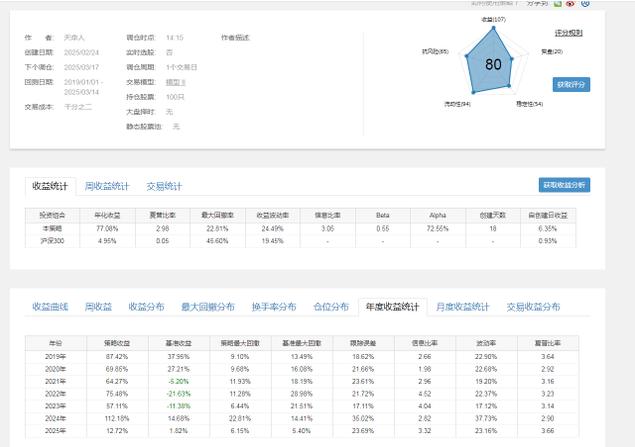
Task: Open the 评分规则 link
Action: pos(569,33)
